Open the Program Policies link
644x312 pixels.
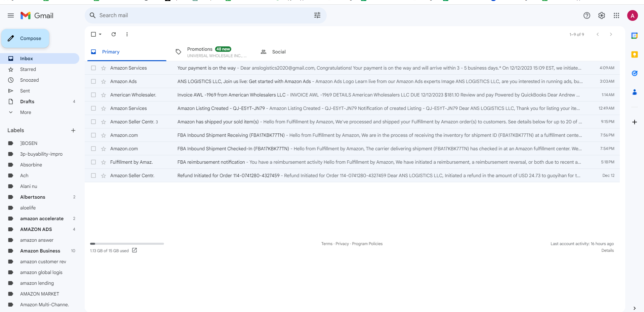(367, 244)
